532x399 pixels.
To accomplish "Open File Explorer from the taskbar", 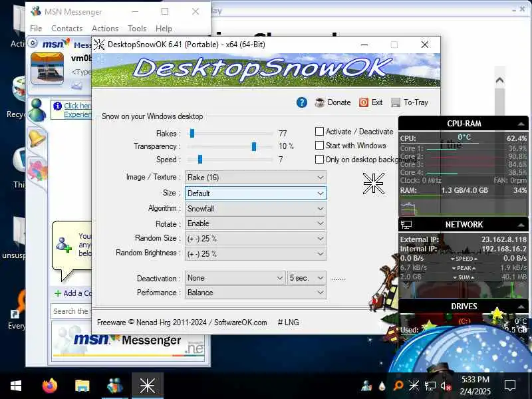I will [x=82, y=386].
